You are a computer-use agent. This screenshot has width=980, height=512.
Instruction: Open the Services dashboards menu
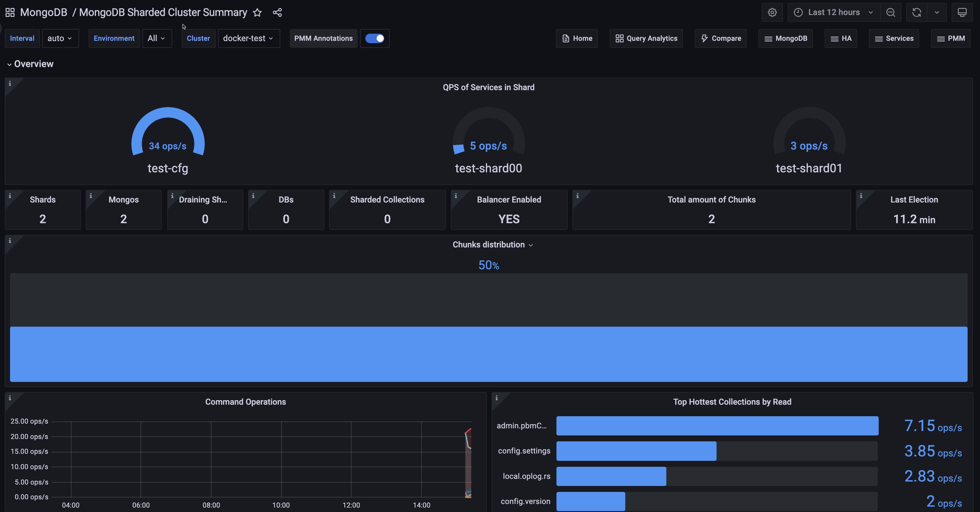pyautogui.click(x=894, y=38)
